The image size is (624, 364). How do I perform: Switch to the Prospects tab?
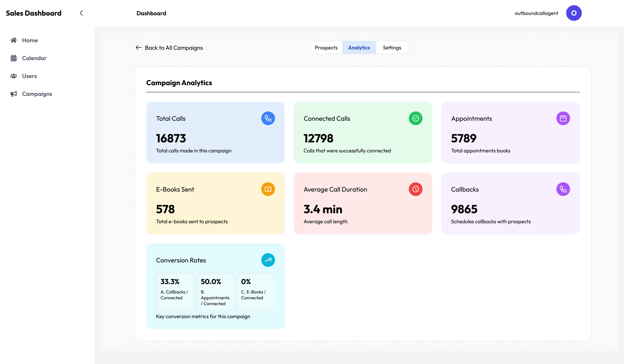(x=326, y=48)
